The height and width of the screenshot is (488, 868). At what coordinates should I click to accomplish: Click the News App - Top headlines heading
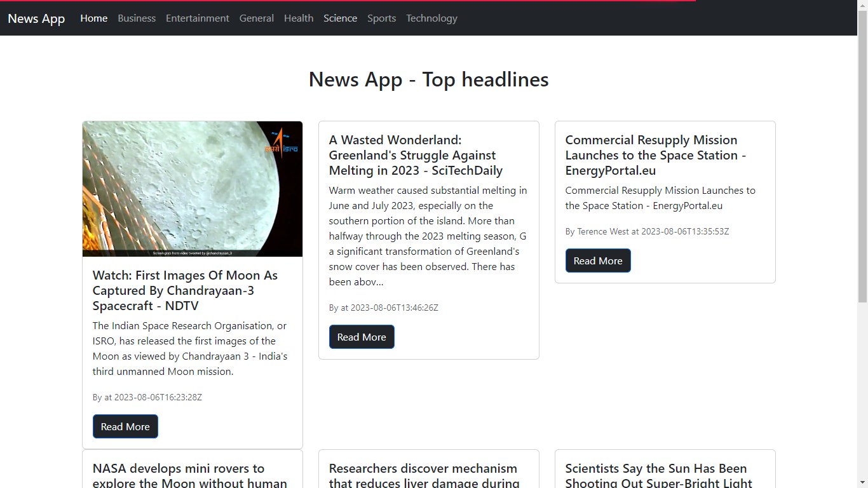pyautogui.click(x=429, y=79)
